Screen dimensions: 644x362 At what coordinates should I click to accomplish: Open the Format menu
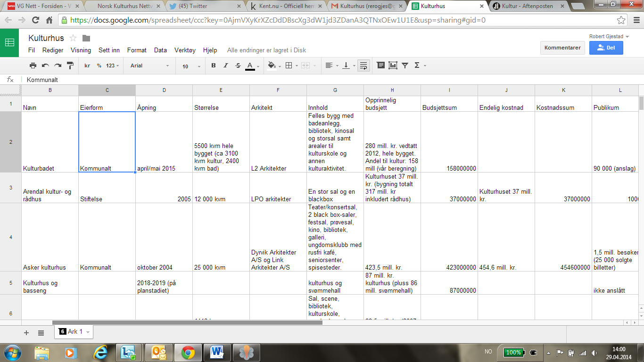[x=137, y=50]
